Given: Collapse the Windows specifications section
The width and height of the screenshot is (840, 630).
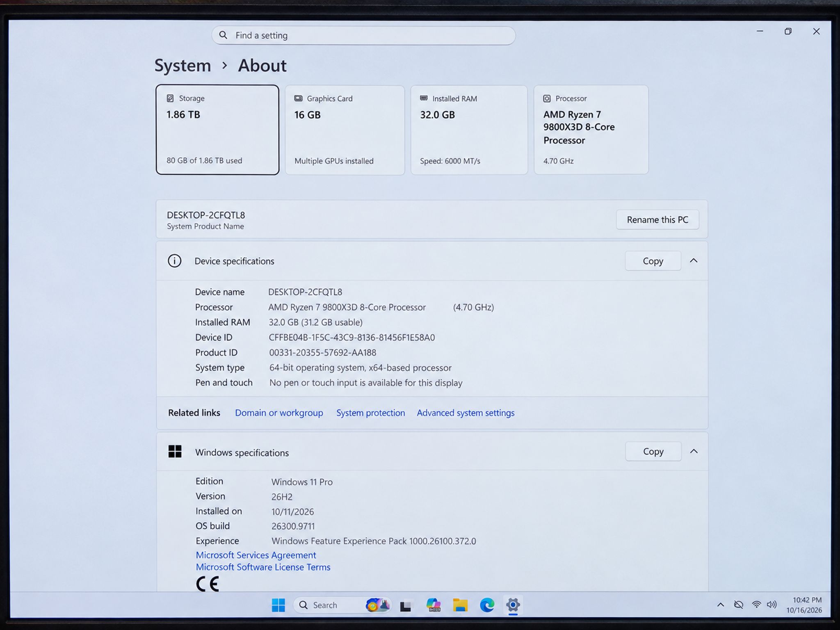Looking at the screenshot, I should (694, 451).
